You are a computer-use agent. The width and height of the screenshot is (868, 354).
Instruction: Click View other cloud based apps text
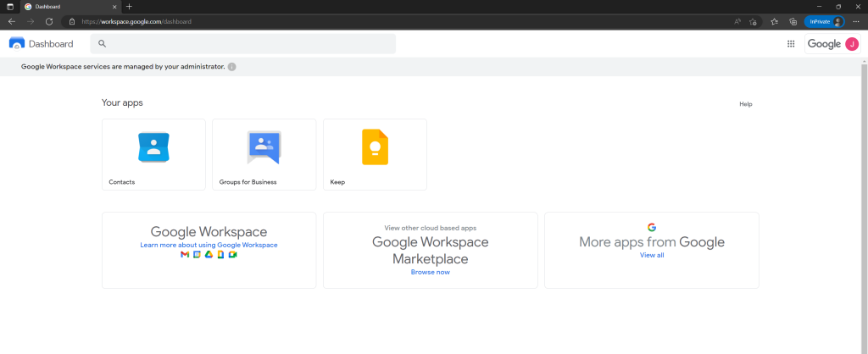click(430, 228)
